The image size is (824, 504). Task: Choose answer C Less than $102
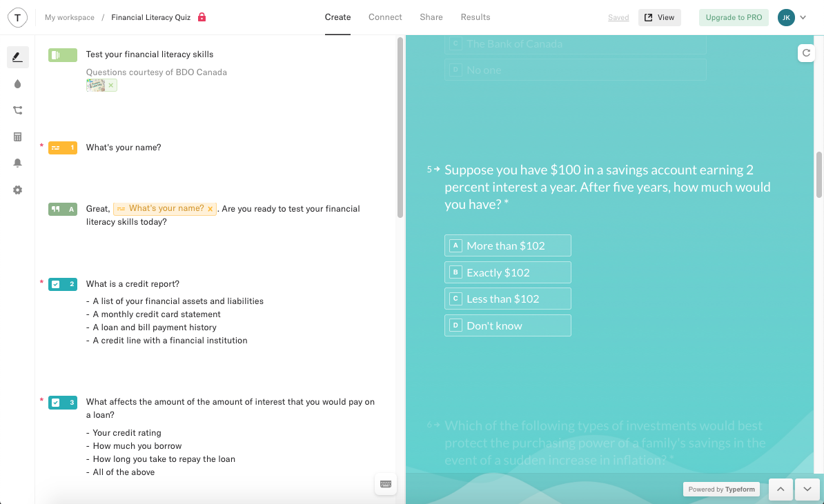click(x=508, y=299)
